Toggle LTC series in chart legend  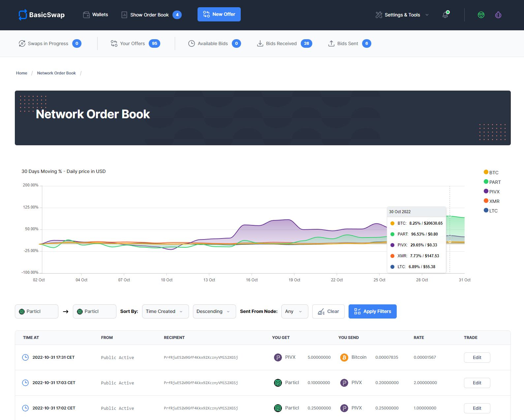click(x=491, y=210)
